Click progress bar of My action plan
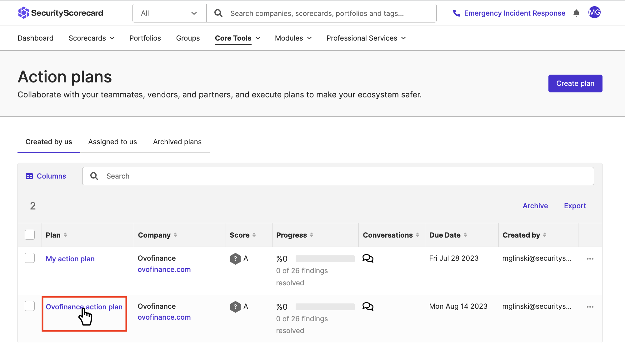 click(x=325, y=258)
